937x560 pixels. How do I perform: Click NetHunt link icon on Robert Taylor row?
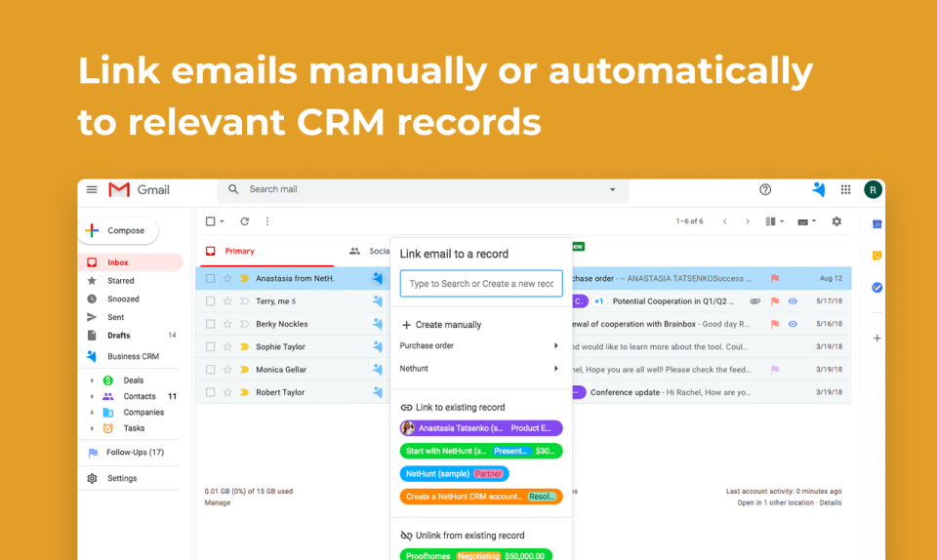[377, 392]
